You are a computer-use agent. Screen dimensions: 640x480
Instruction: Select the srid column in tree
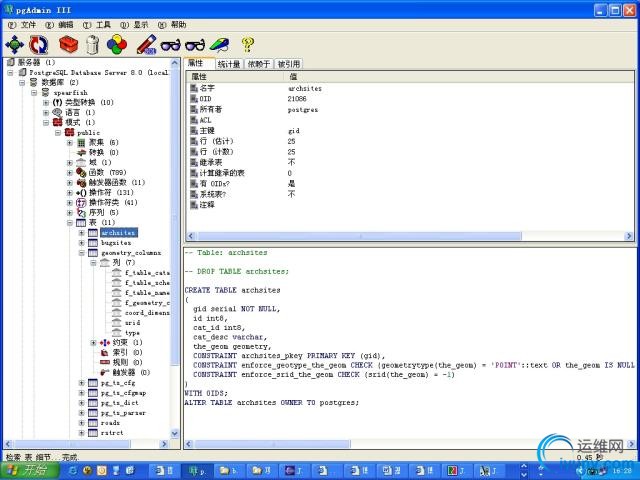[133, 322]
